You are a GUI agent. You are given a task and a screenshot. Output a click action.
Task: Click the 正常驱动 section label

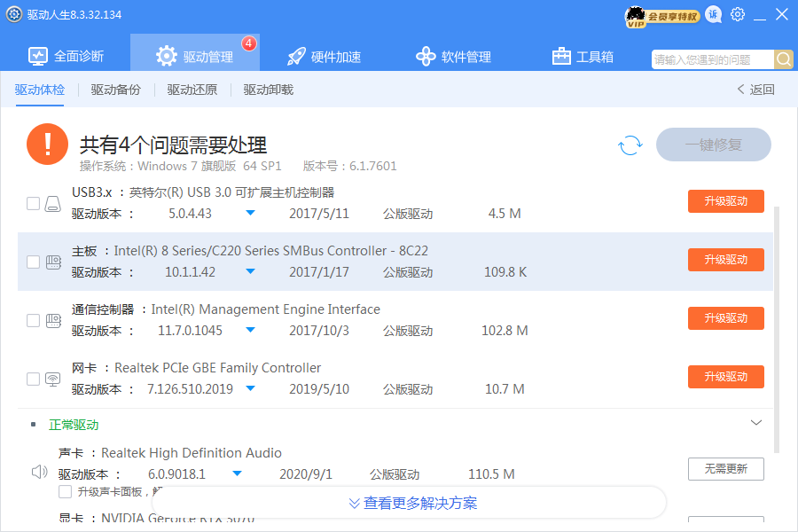point(74,425)
